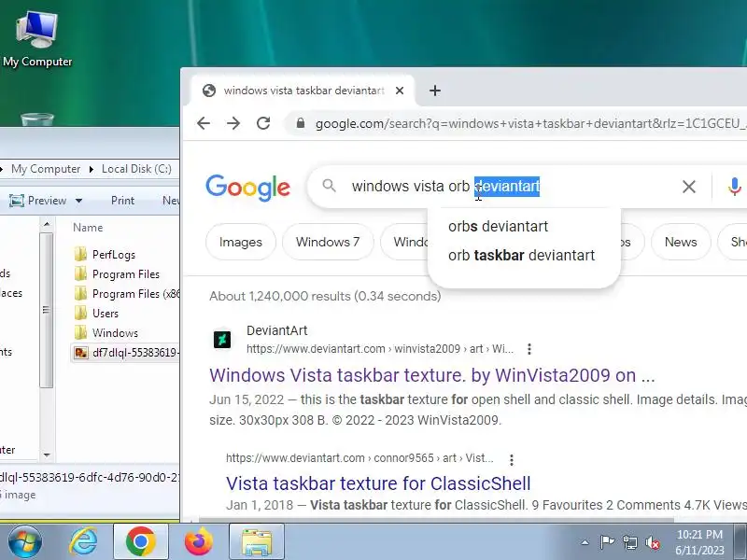Click the Preview button in Explorer toolbar
Viewport: 747px width, 560px height.
point(38,201)
